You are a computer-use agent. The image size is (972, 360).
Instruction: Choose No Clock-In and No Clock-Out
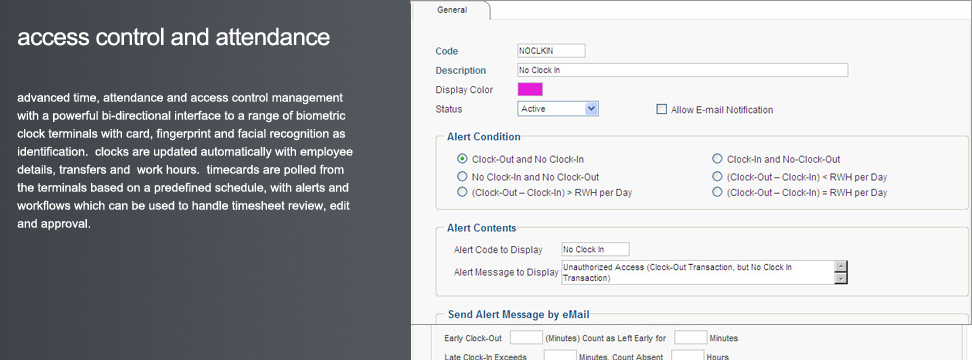tap(462, 177)
